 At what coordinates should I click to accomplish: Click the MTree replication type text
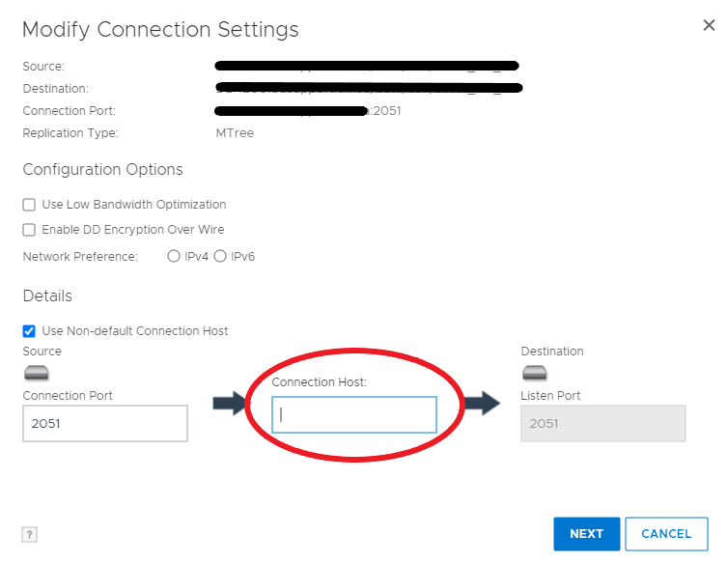[x=235, y=133]
